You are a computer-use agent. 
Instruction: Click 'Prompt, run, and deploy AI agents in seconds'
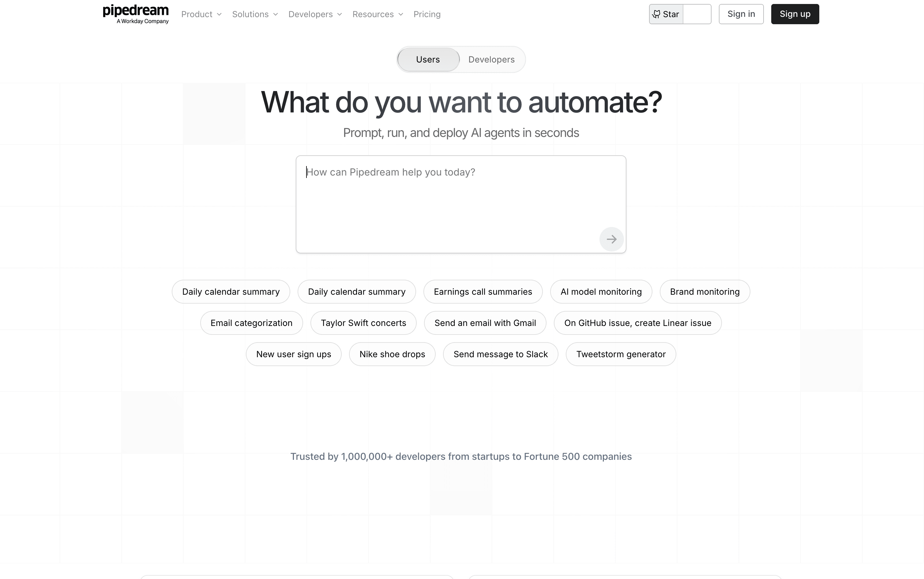[461, 133]
